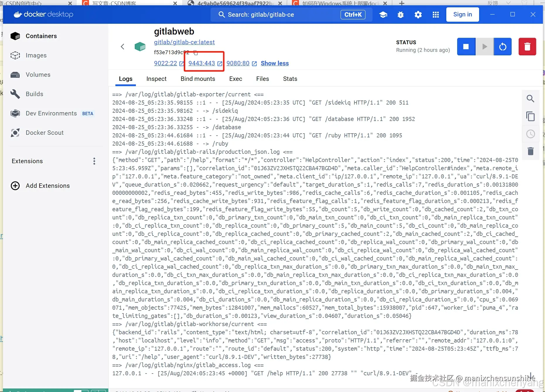Click the BETA badge next to Dev Environments

click(88, 114)
